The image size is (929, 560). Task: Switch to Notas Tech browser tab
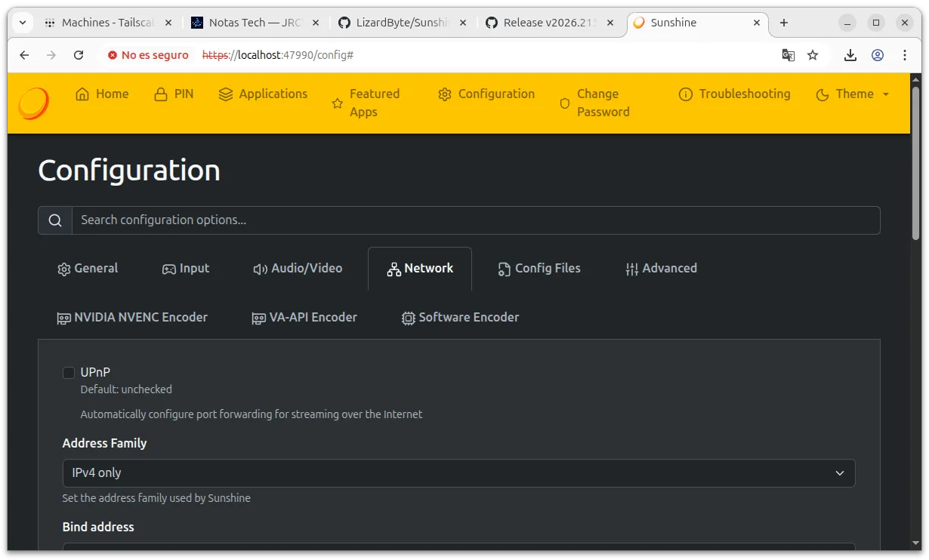tap(255, 23)
